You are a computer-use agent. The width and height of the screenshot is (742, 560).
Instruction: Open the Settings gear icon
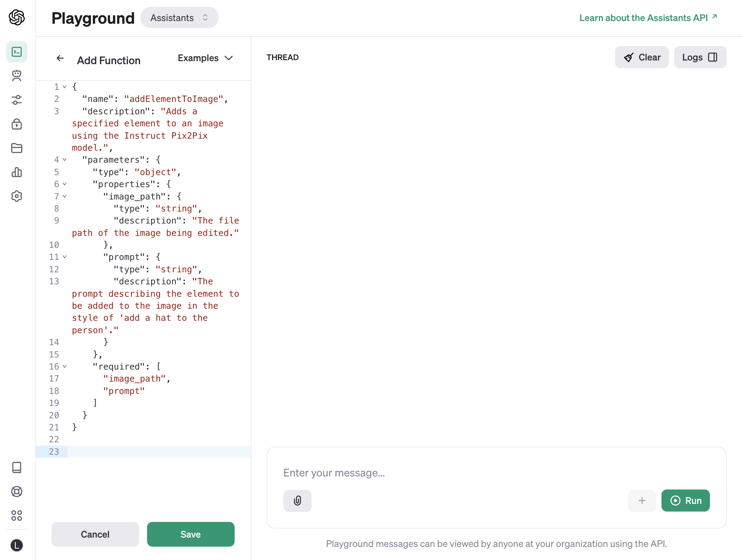[17, 196]
